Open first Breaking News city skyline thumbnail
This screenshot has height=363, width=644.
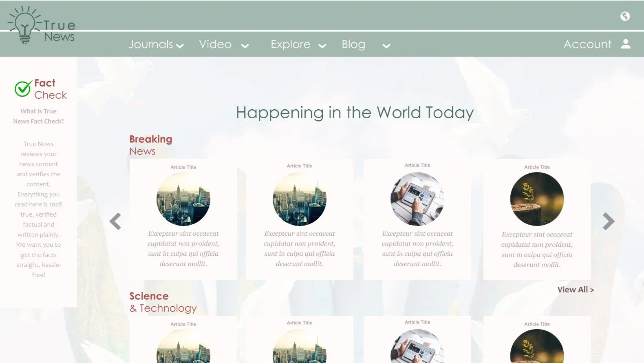click(x=183, y=199)
